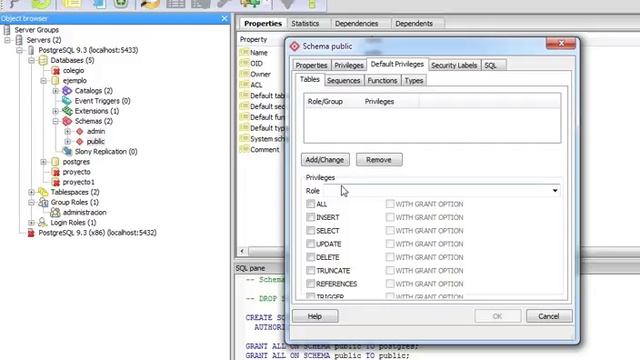The height and width of the screenshot is (360, 640).
Task: Click the Servers (2) node icon
Action: coord(19,40)
